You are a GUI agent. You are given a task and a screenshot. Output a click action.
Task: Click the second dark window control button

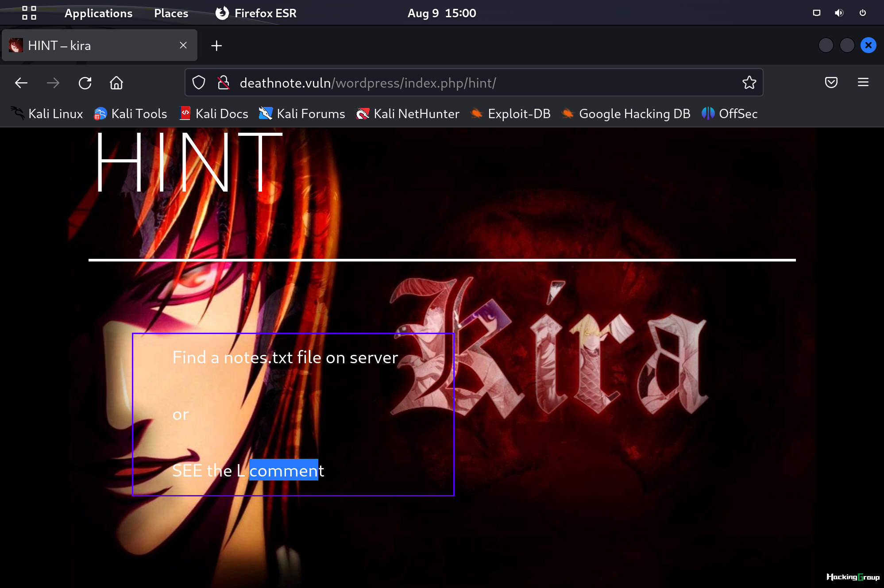click(847, 45)
